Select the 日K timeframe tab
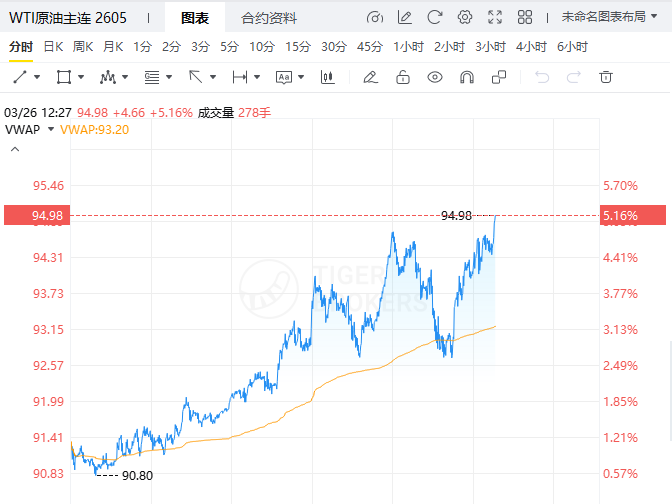672x504 pixels. 53,47
